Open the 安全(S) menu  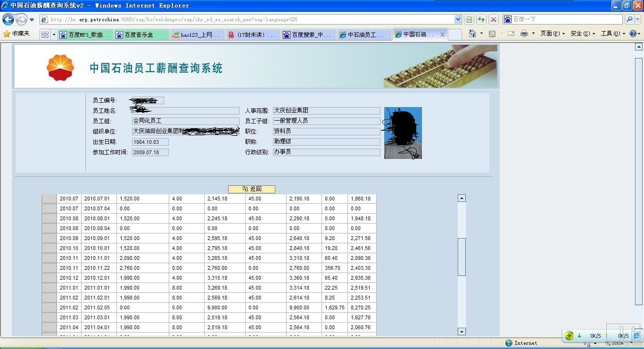coord(583,33)
